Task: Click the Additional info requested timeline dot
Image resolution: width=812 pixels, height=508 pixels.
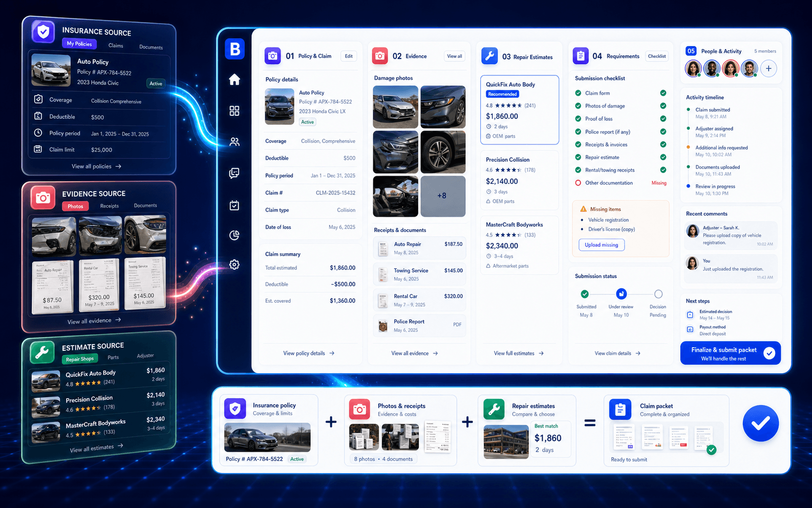Action: coord(688,147)
